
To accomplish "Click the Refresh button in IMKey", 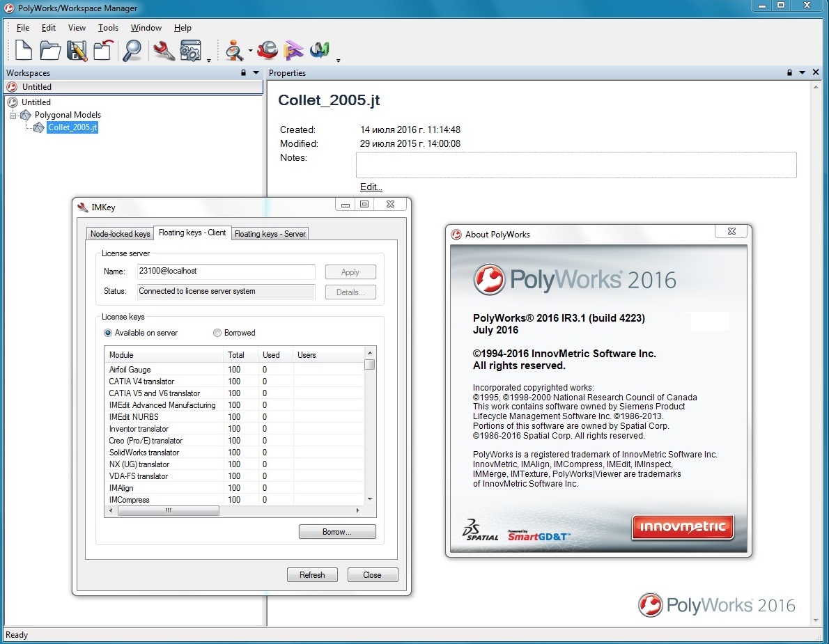I will coord(312,575).
